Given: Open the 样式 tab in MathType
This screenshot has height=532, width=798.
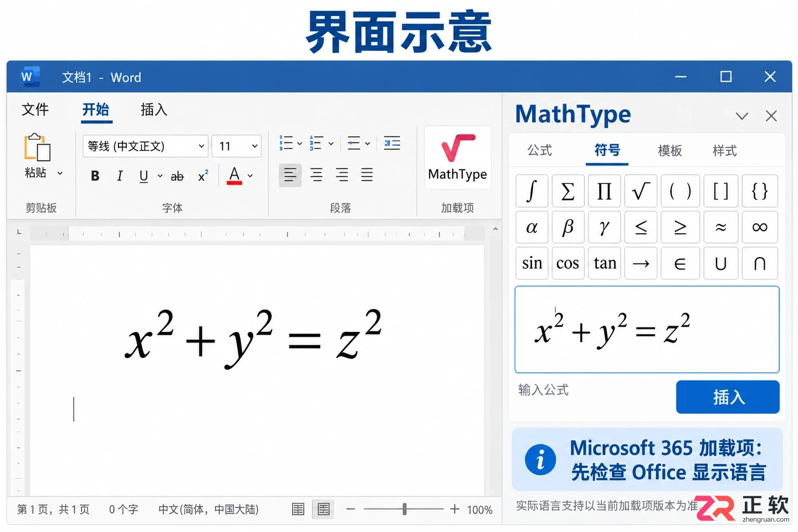Looking at the screenshot, I should [724, 150].
